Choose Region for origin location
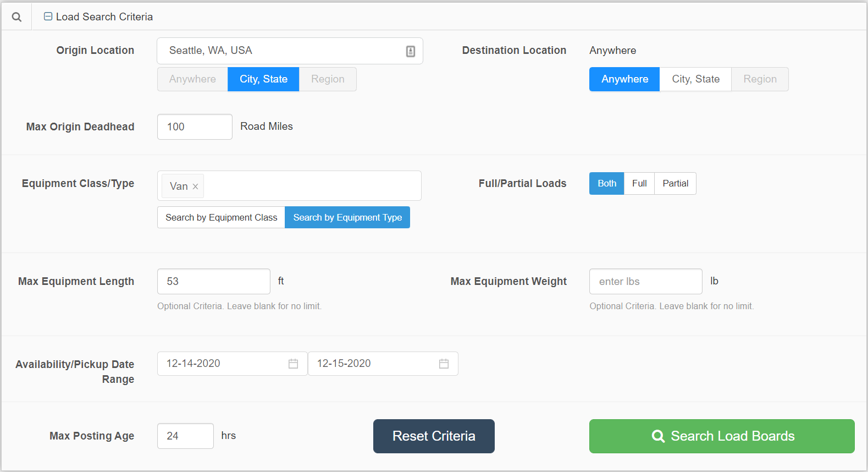The height and width of the screenshot is (472, 868). coord(328,79)
